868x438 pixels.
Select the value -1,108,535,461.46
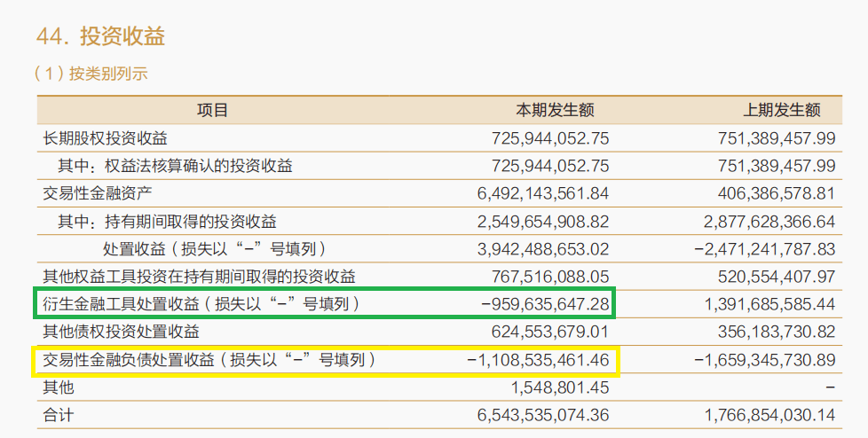(538, 360)
